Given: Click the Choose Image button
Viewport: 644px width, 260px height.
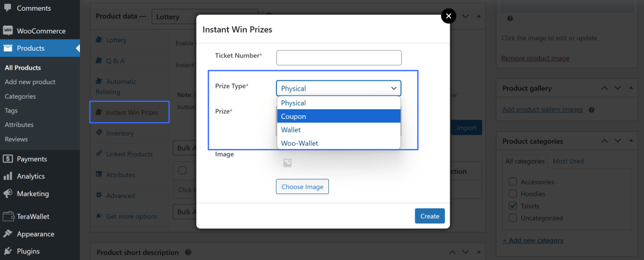Looking at the screenshot, I should (x=302, y=187).
